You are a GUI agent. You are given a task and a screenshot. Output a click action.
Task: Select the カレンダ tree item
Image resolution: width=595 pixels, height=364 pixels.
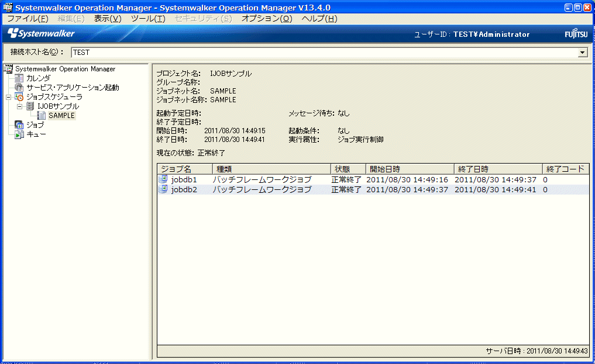(39, 78)
